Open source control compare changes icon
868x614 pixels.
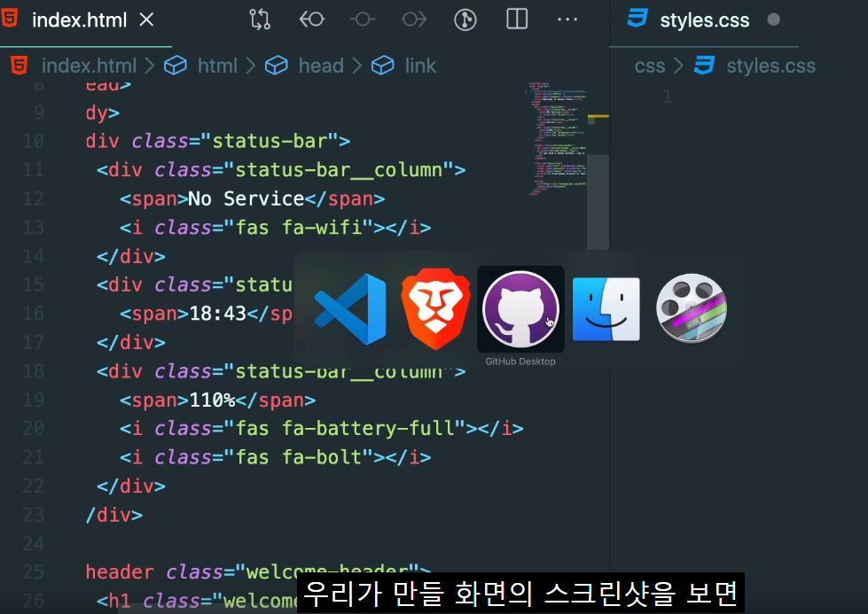coord(260,19)
